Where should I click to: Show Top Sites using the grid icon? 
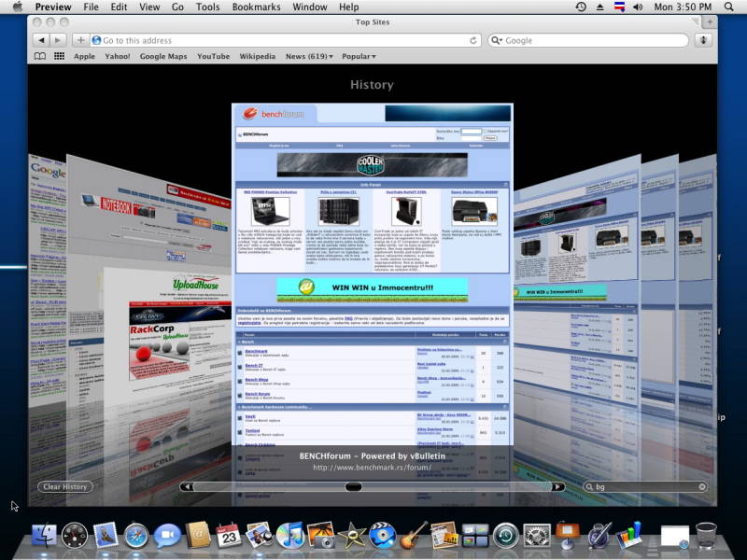[x=59, y=56]
